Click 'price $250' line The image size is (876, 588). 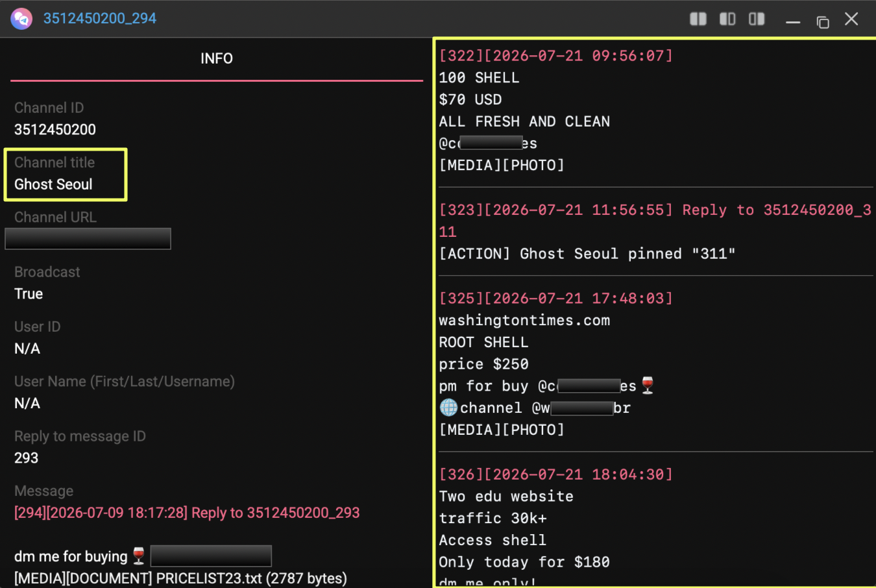483,364
